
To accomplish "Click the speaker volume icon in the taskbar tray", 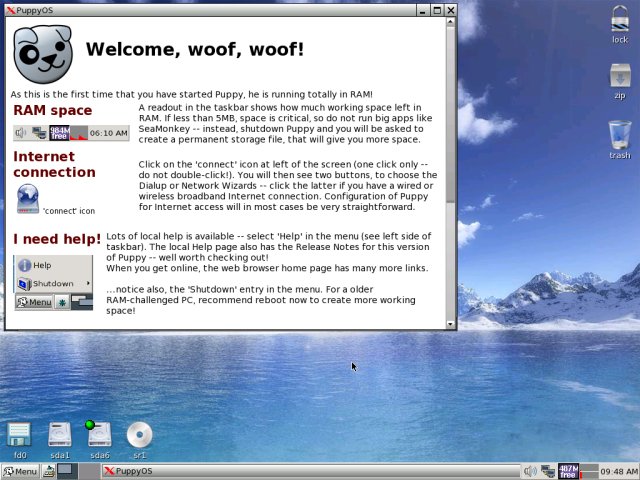I will click(531, 471).
